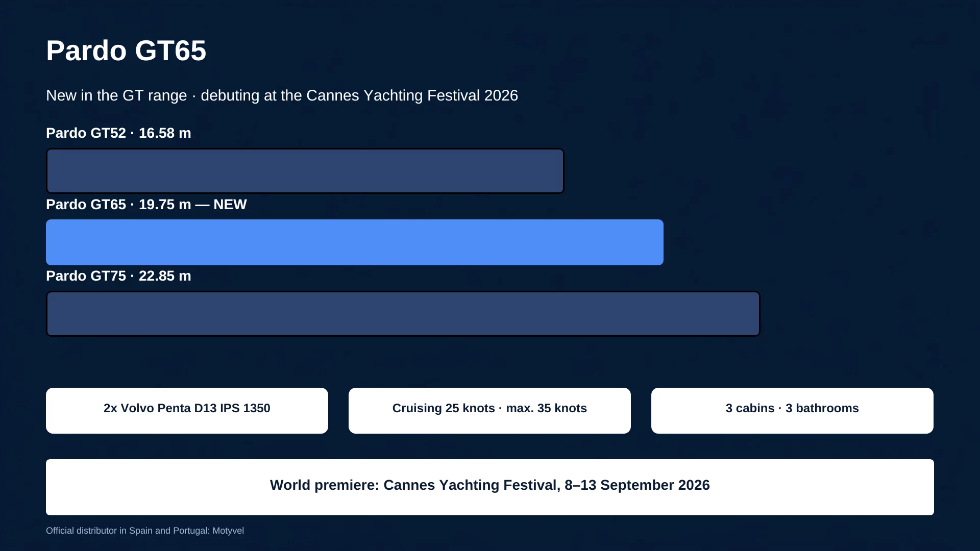Click the Cruising 25 knots max 35 knots card
Viewport: 980px width, 551px height.
point(489,411)
